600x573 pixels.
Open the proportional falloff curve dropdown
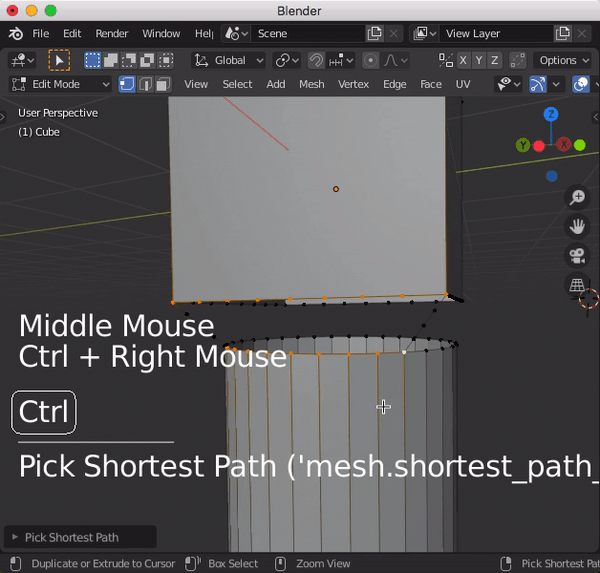coord(396,60)
